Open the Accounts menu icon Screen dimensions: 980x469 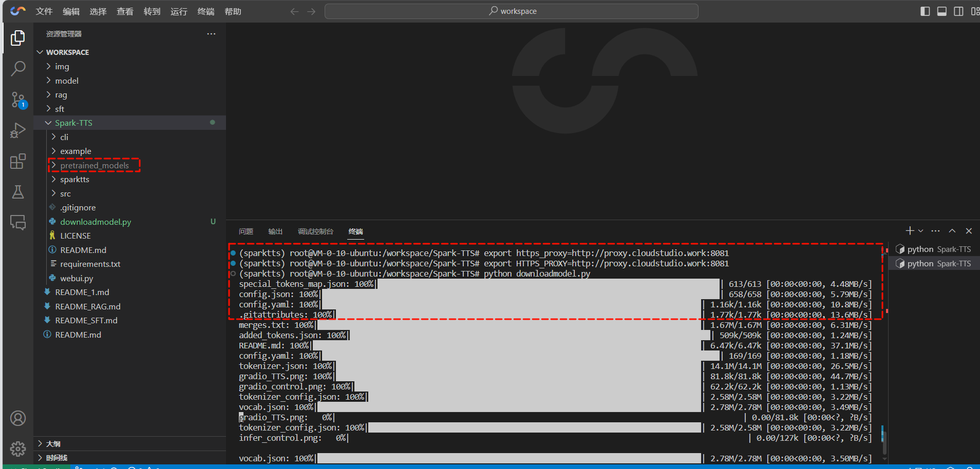pyautogui.click(x=18, y=418)
